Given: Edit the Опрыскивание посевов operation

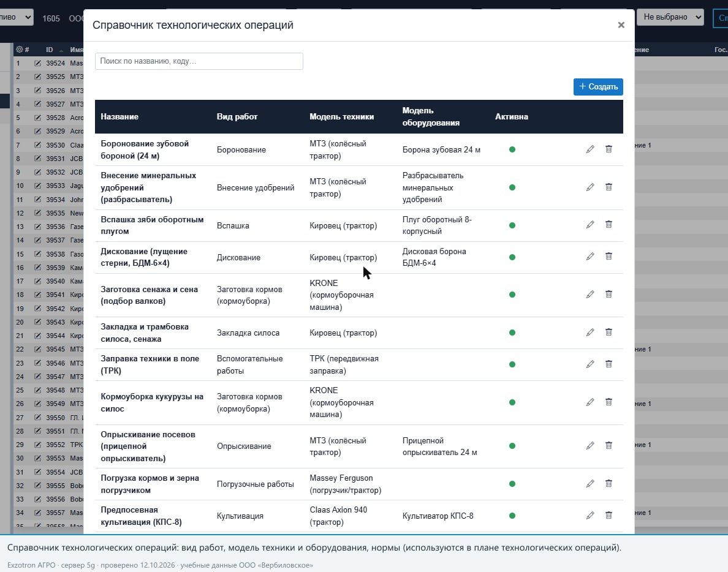Looking at the screenshot, I should coord(590,446).
